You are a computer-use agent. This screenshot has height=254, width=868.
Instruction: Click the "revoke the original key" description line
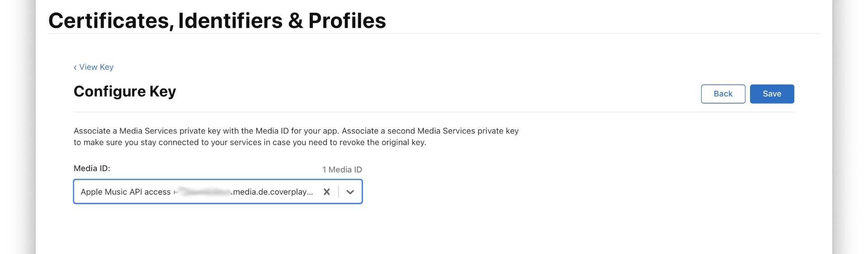(250, 143)
